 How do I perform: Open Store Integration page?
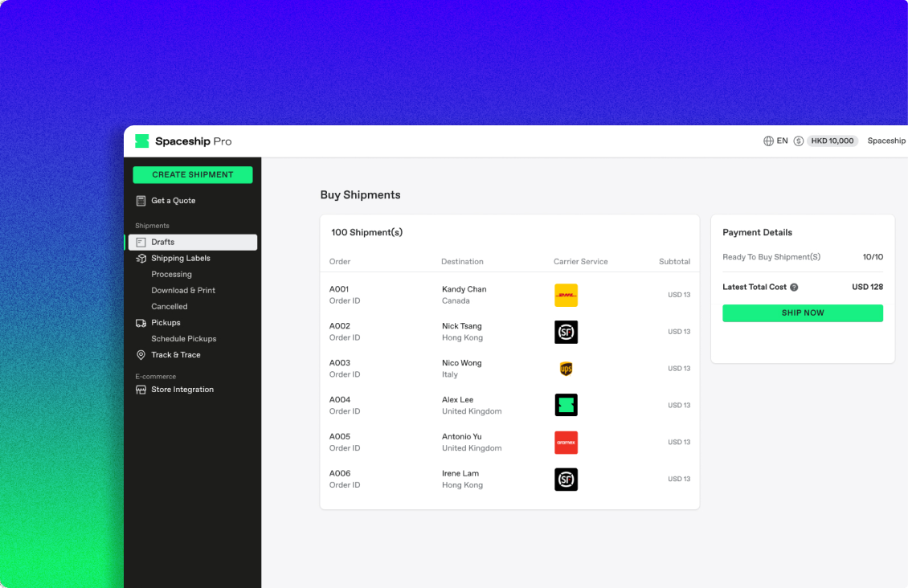pyautogui.click(x=182, y=390)
